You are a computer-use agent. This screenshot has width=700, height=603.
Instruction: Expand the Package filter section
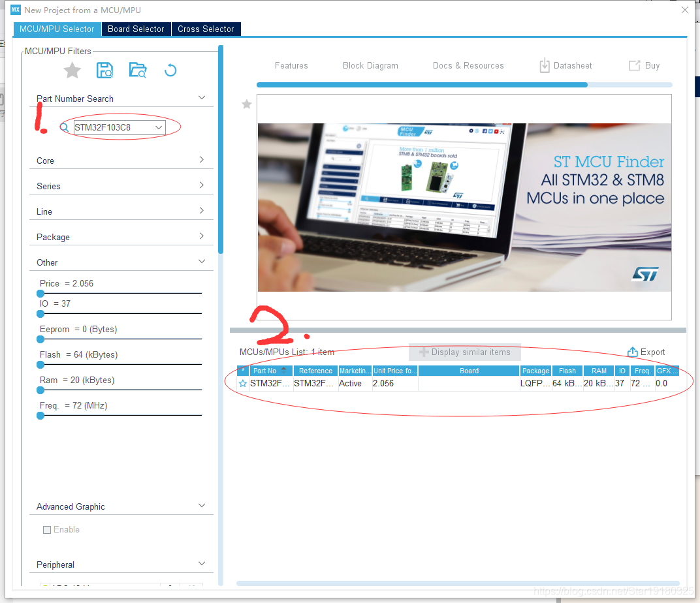202,236
